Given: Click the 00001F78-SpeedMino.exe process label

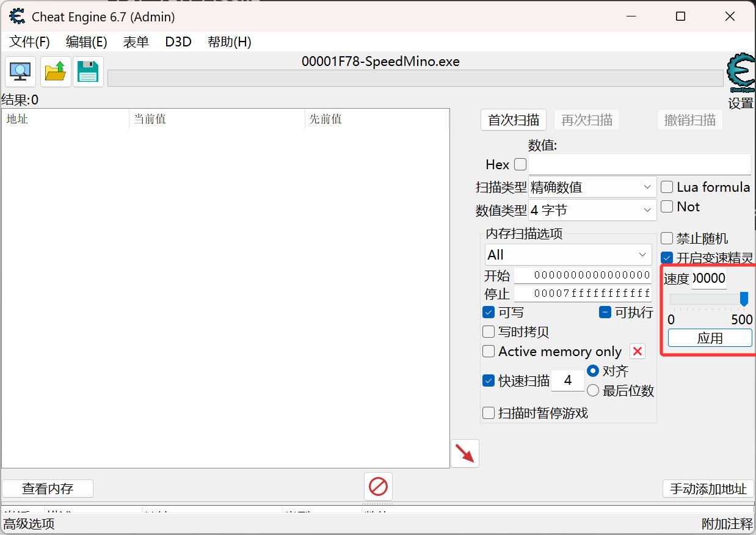Looking at the screenshot, I should click(x=380, y=62).
